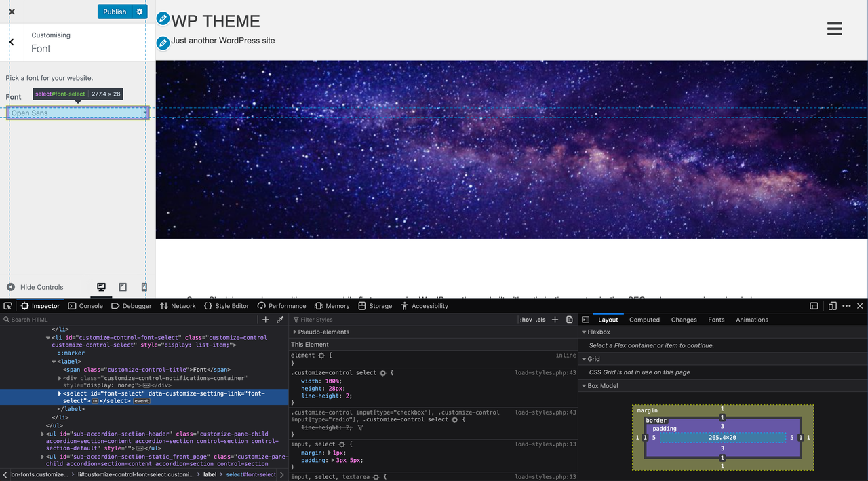Click the event badge on select node

pyautogui.click(x=141, y=401)
